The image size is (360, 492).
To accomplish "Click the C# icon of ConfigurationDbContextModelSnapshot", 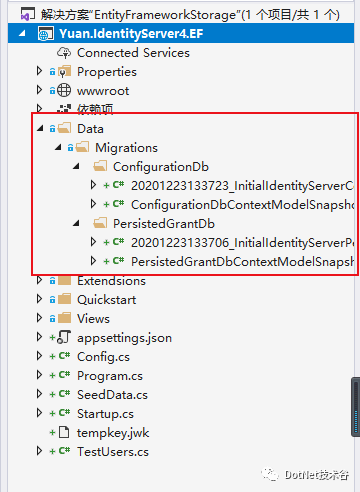I will tap(118, 204).
